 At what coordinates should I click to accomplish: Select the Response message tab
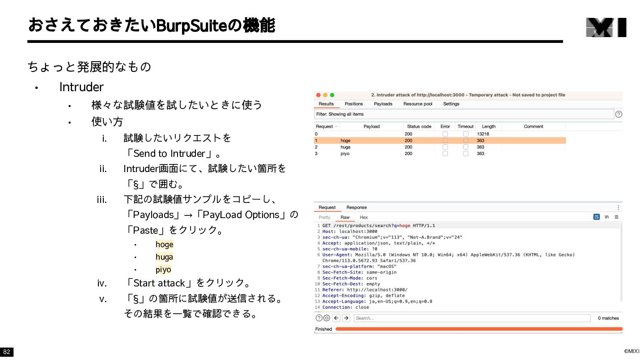356,207
